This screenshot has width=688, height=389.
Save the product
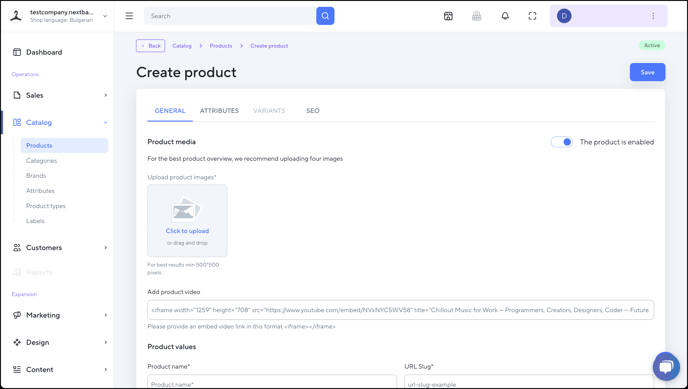(648, 72)
